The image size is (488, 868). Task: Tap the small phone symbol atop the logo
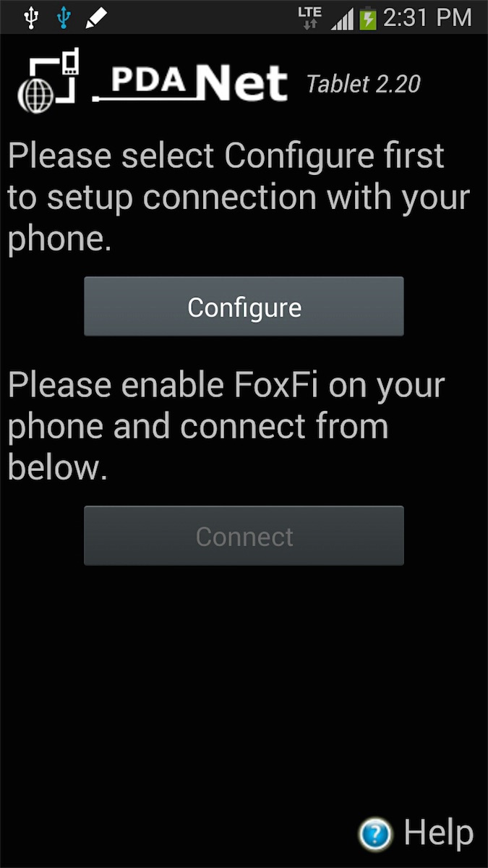point(70,62)
